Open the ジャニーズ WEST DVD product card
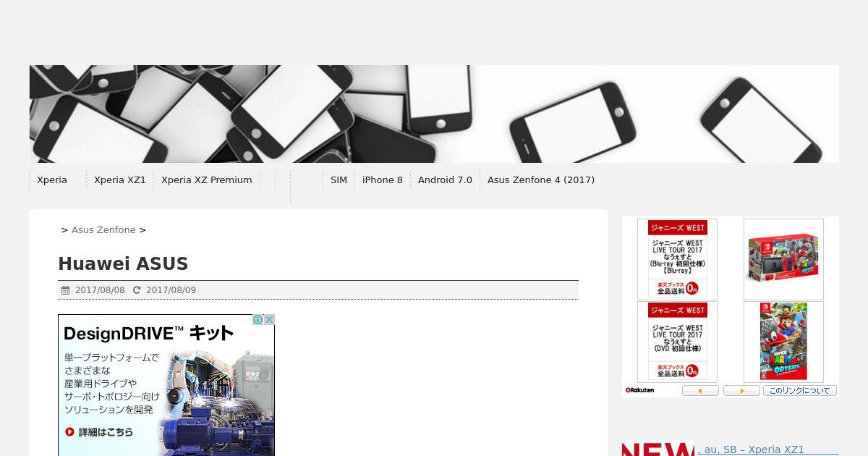The width and height of the screenshot is (868, 456). click(x=677, y=342)
